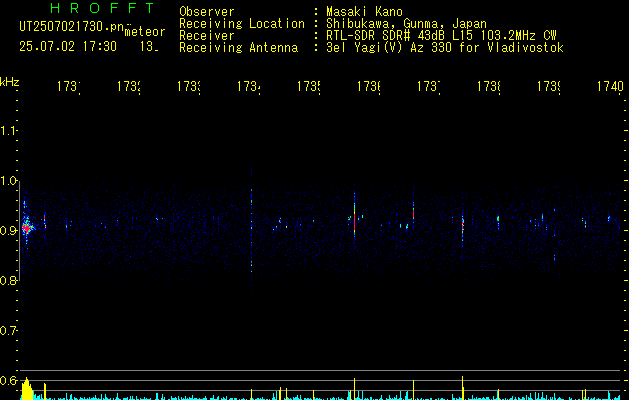This screenshot has height=400, width=629.
Task: Select the 3el Yagi(V) Az 330 antenna text
Action: pyautogui.click(x=445, y=48)
